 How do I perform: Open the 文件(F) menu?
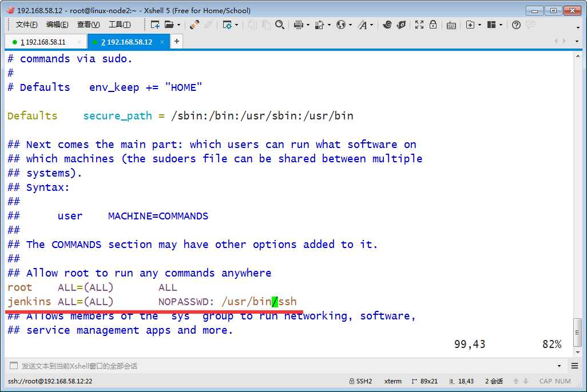[26, 25]
